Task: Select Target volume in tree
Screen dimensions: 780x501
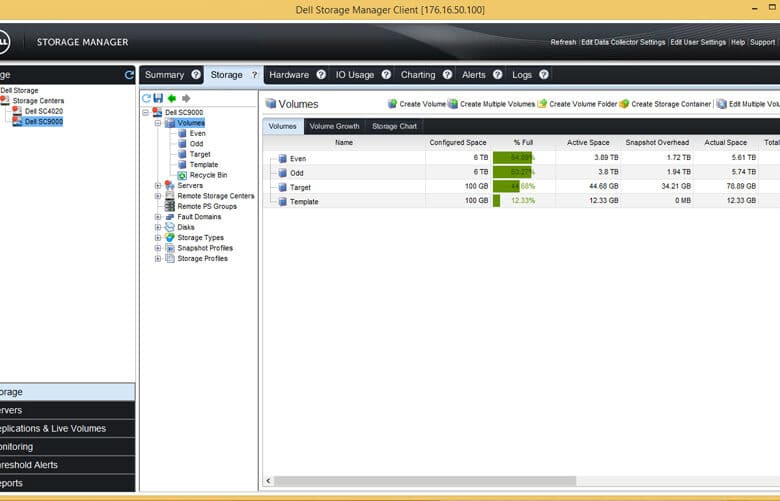Action: point(200,154)
